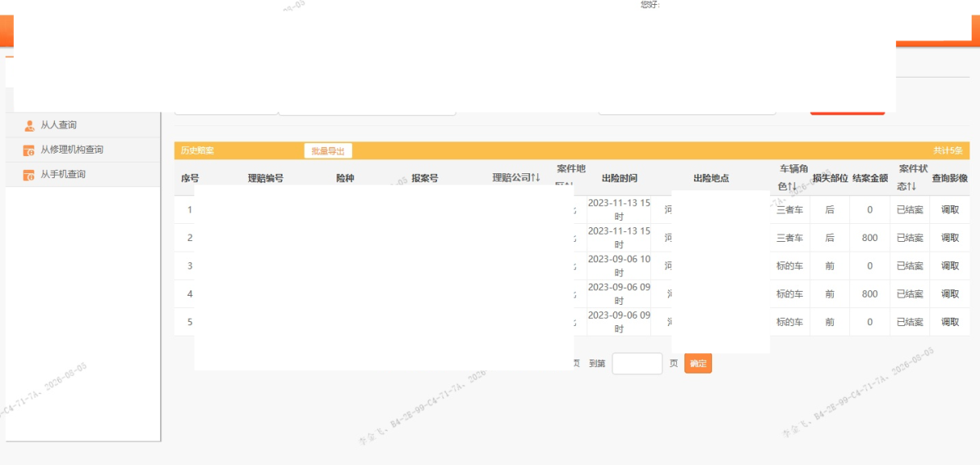
Task: Sort by the 理赔公司 column
Action: (x=516, y=177)
